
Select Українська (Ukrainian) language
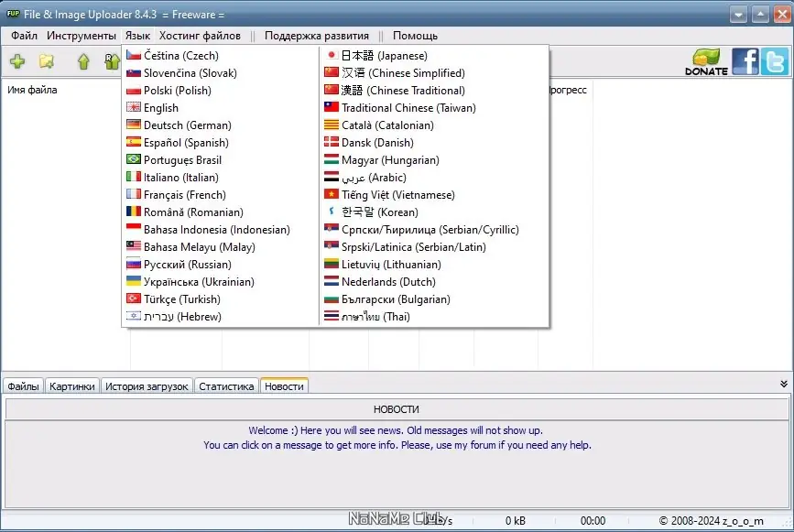coord(221,282)
